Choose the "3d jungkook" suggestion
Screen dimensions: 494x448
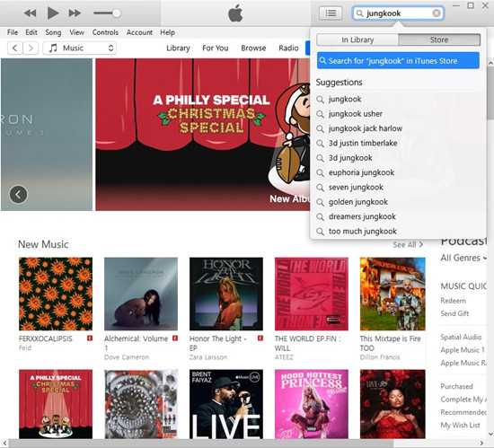click(x=398, y=158)
